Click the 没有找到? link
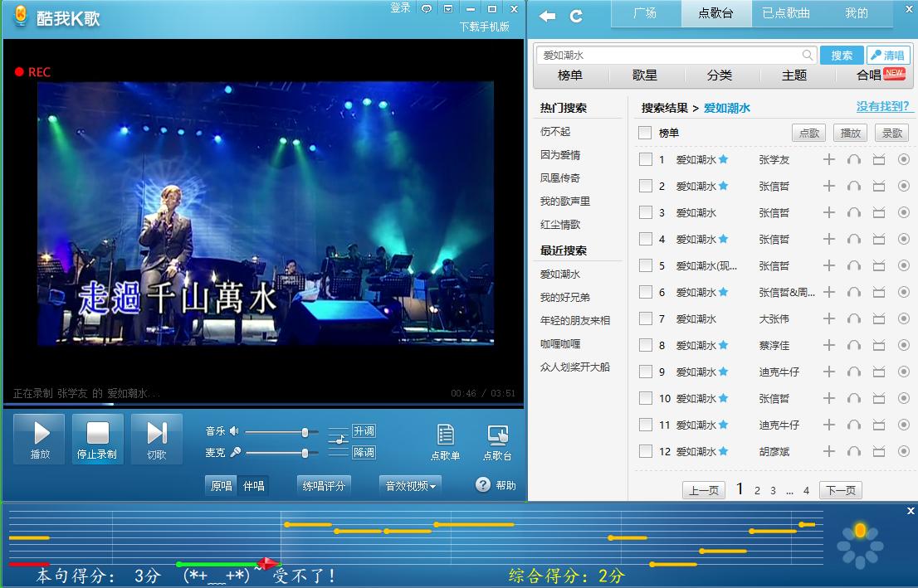 (882, 107)
